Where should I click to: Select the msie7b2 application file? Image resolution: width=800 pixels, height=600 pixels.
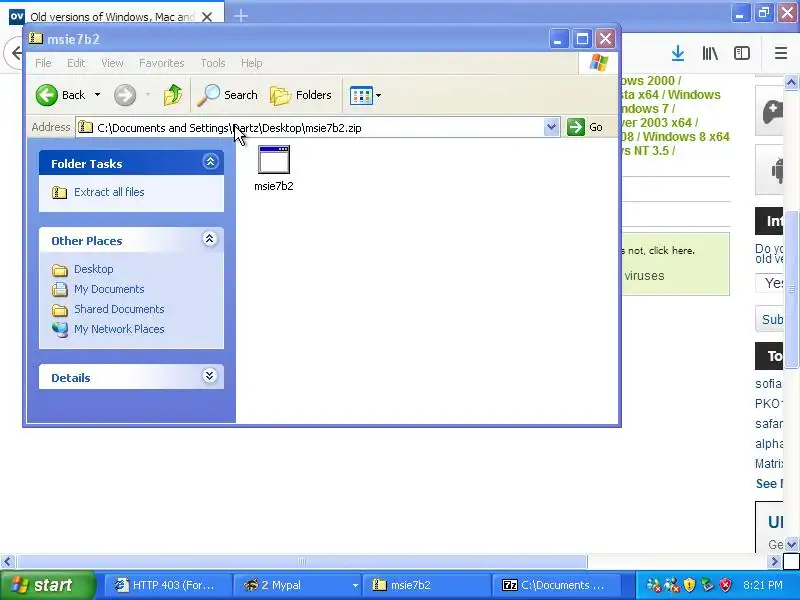click(274, 168)
